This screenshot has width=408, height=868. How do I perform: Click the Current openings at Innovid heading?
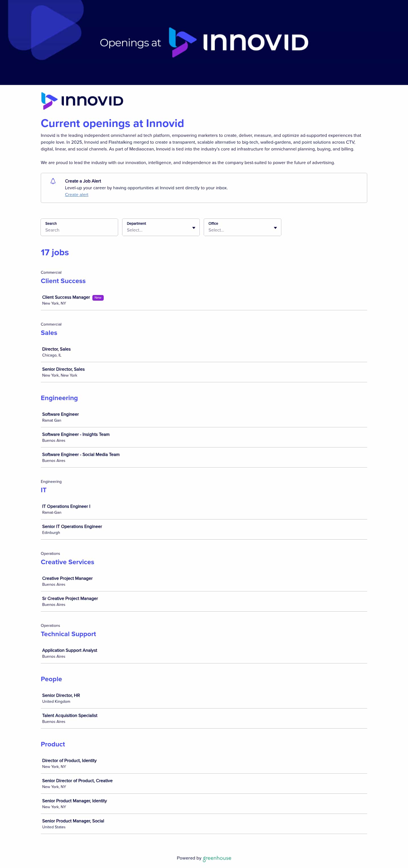pos(112,124)
